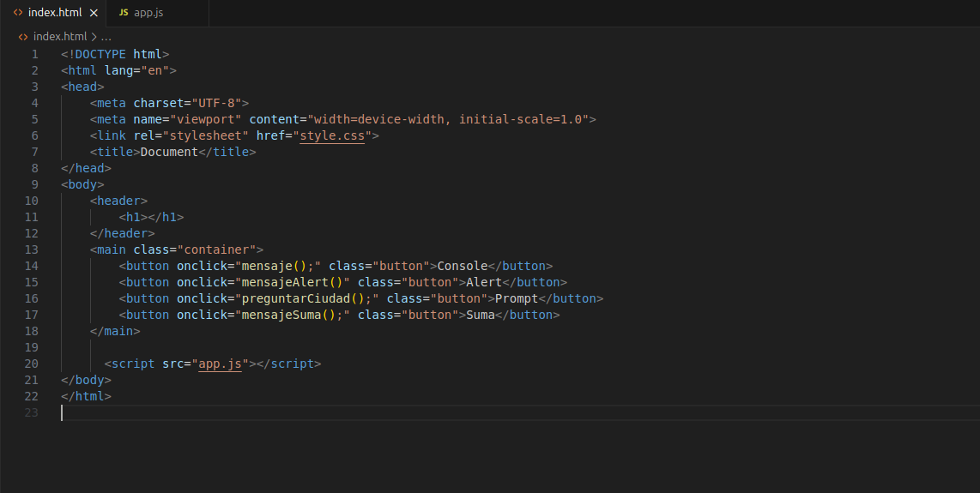Click the Alert button label text
980x493 pixels.
484,282
